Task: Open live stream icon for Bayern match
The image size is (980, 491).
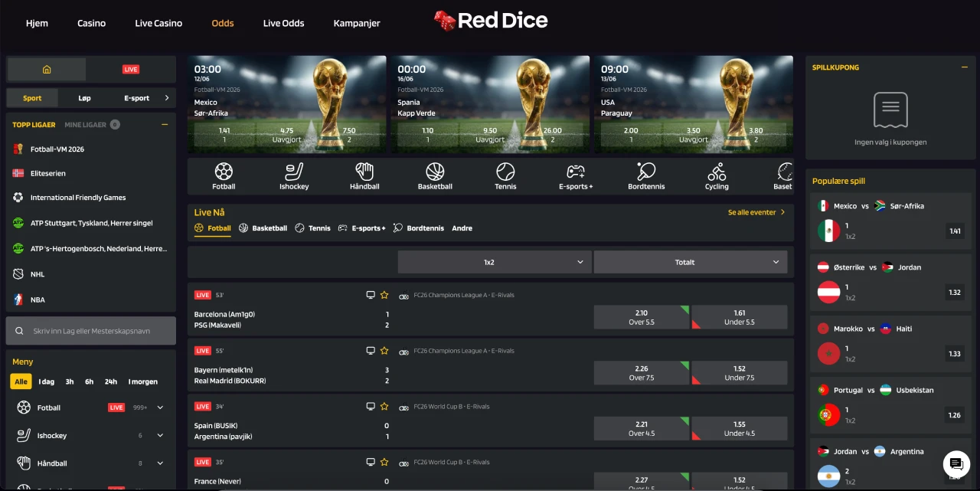Action: [371, 351]
